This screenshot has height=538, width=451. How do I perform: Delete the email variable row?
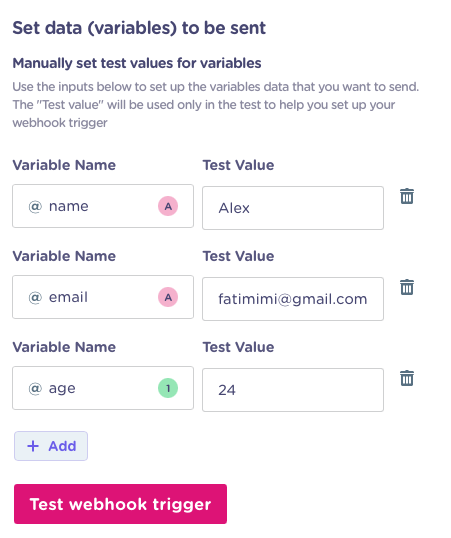tap(407, 287)
